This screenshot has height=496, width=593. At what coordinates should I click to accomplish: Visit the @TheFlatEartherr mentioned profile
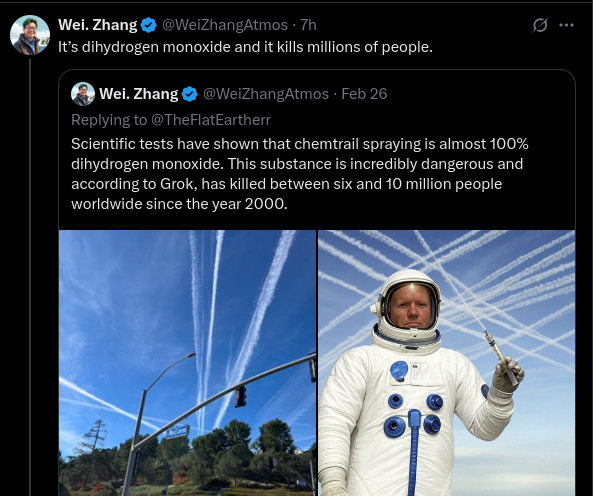pos(211,120)
